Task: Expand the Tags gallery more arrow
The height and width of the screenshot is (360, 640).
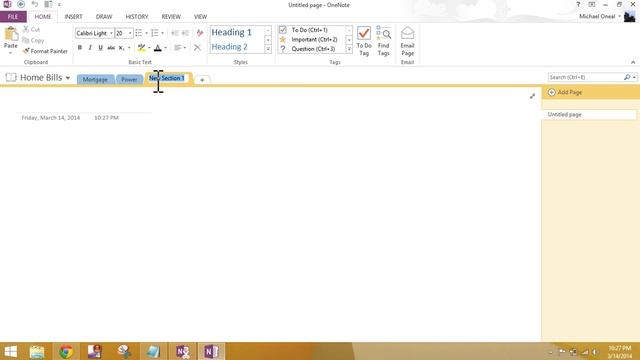Action: [349, 49]
